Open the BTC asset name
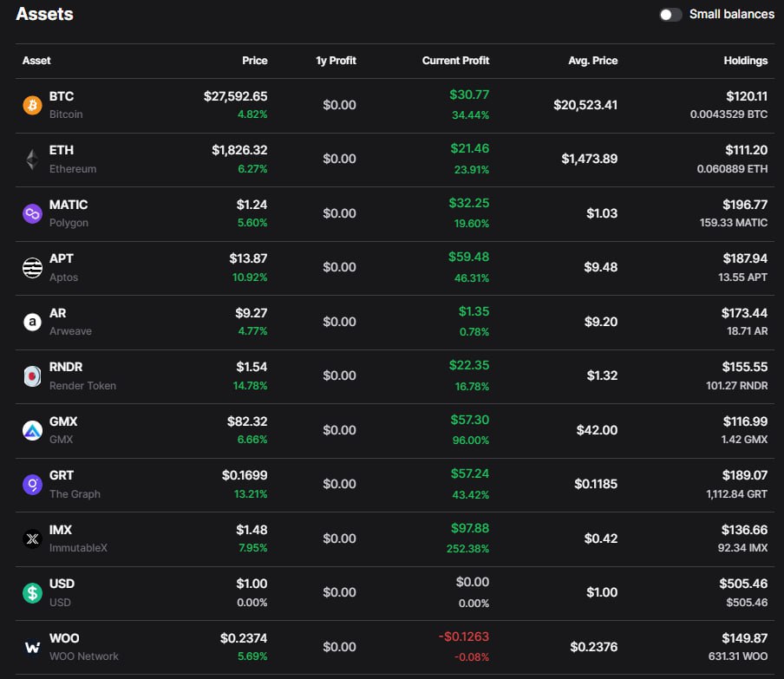This screenshot has height=679, width=784. pos(62,96)
